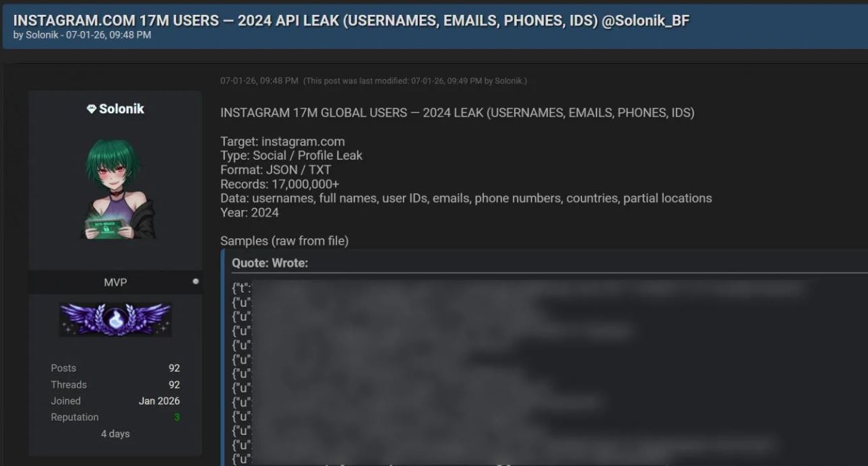Click the 'Samples (raw from file)' text

284,240
